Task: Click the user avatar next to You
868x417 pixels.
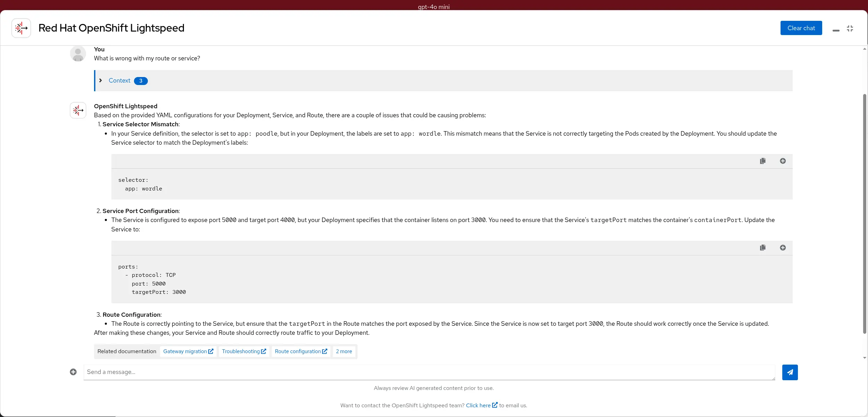Action: tap(78, 54)
